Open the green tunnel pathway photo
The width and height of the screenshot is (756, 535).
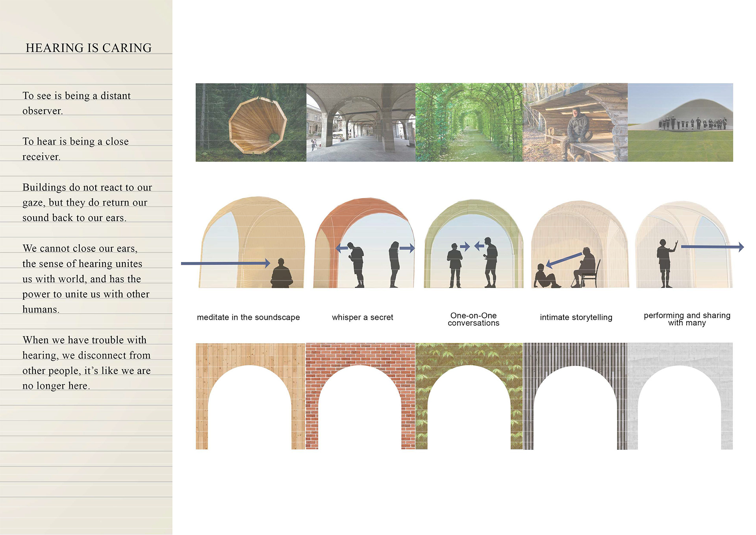point(469,122)
